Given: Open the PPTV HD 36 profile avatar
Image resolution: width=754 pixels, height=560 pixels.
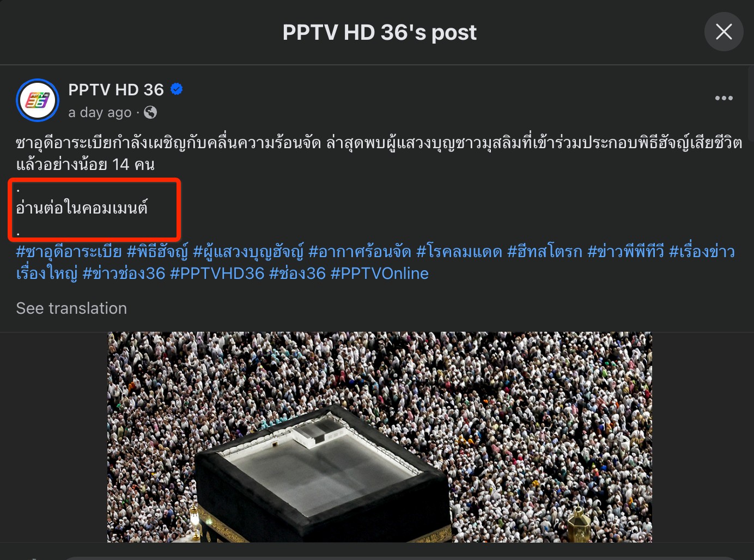Looking at the screenshot, I should tap(38, 100).
